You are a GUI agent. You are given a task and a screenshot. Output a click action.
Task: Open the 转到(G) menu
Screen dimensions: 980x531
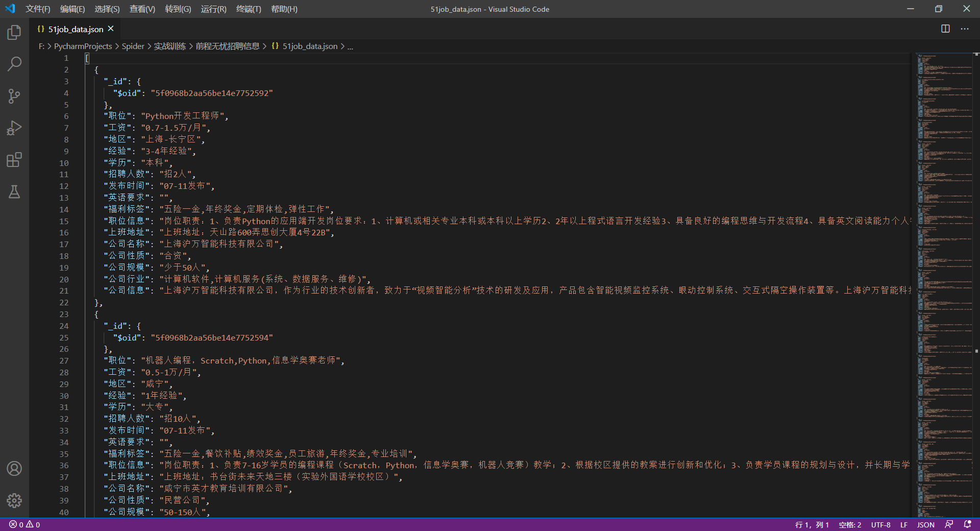click(178, 9)
